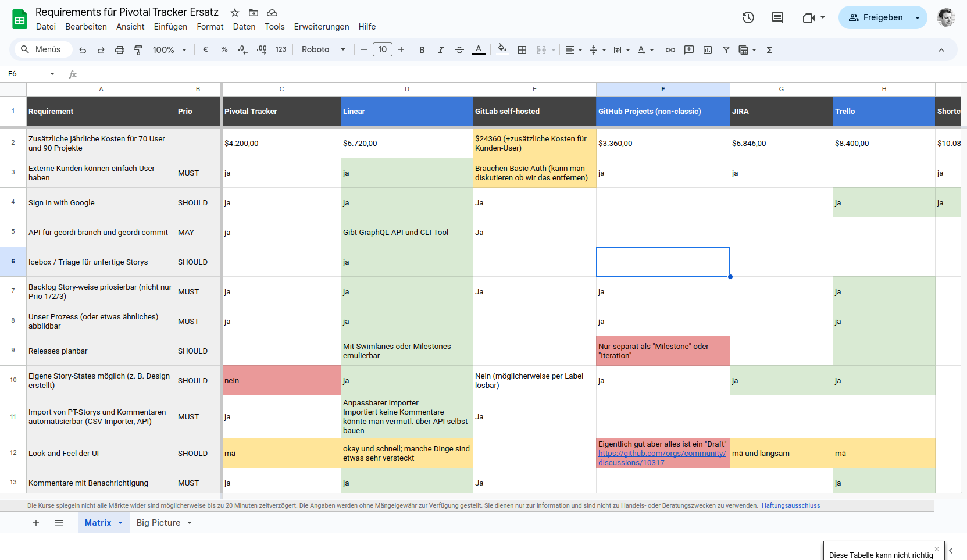Increase font size plus button
The height and width of the screenshot is (560, 967).
(401, 49)
